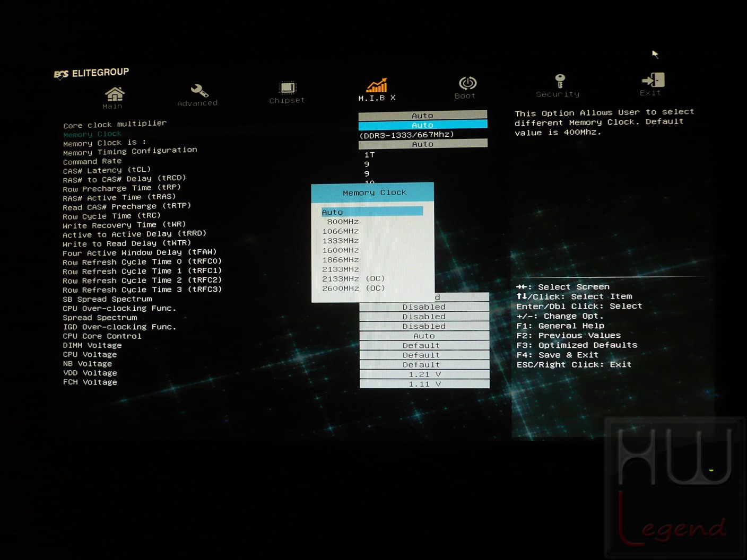The image size is (747, 560).
Task: Click the Main tab label
Action: click(x=112, y=106)
